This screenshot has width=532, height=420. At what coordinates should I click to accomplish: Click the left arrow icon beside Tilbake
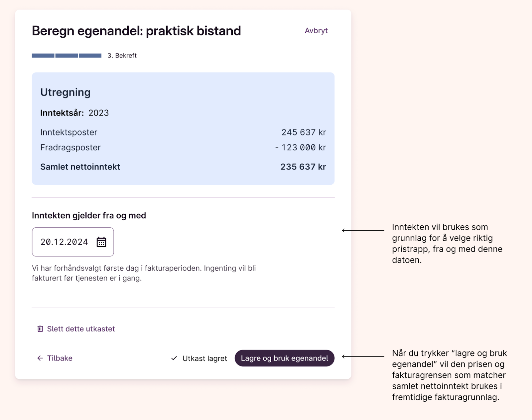click(40, 358)
